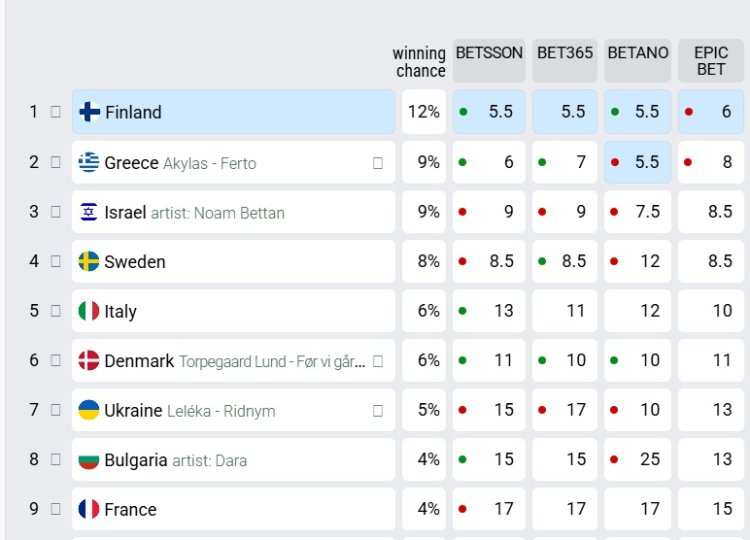Click Betano odds 5.5 for Greece
Image resolution: width=750 pixels, height=540 pixels.
(637, 162)
